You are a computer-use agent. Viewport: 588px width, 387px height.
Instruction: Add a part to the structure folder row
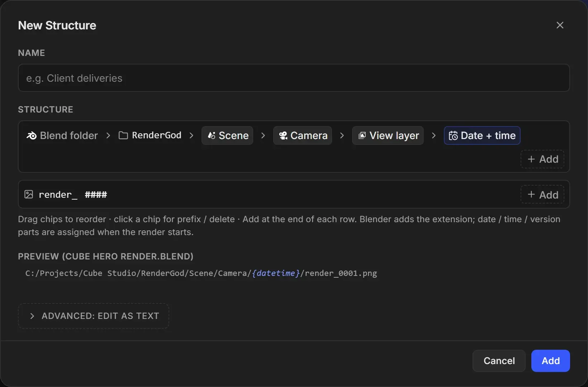point(542,159)
